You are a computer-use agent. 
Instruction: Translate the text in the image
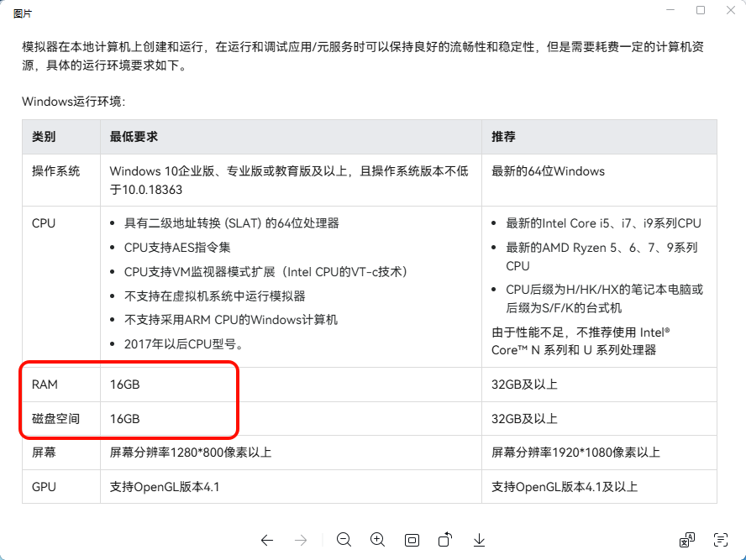[x=687, y=540]
